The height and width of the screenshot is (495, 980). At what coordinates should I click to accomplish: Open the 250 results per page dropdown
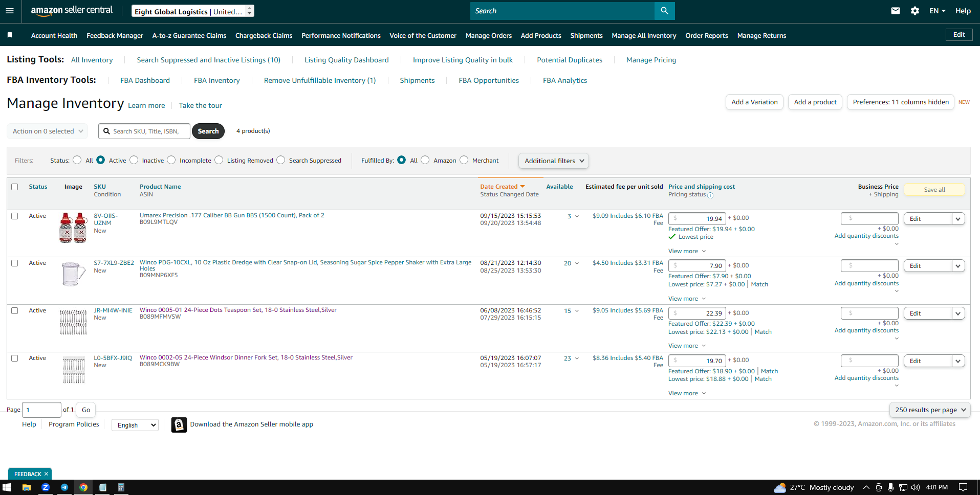pyautogui.click(x=930, y=410)
